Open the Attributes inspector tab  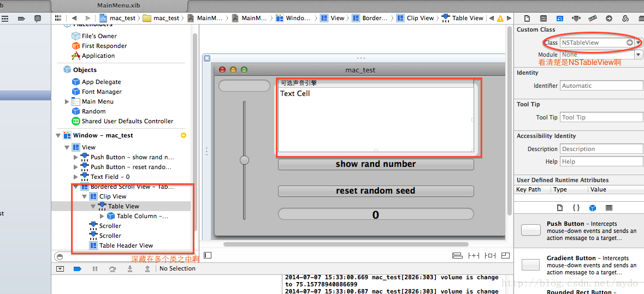click(576, 19)
